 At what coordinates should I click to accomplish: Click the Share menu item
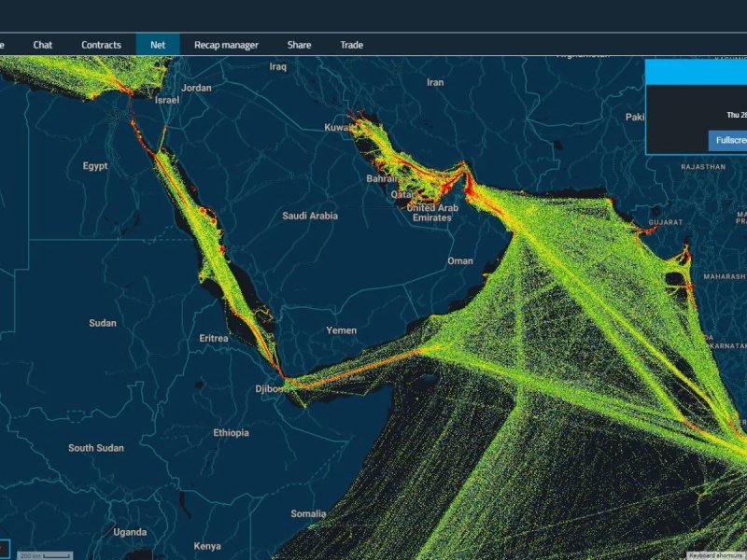pyautogui.click(x=299, y=44)
